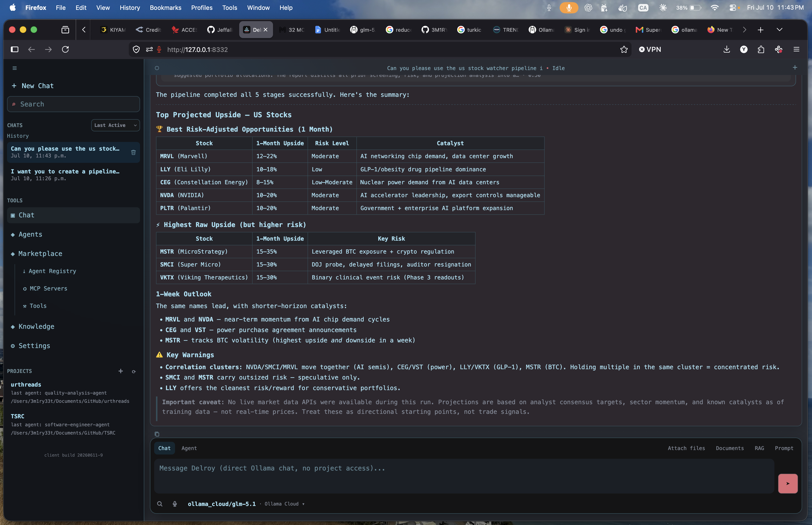Image resolution: width=812 pixels, height=525 pixels.
Task: Open the Firefox extensions puzzle icon
Action: (761, 49)
